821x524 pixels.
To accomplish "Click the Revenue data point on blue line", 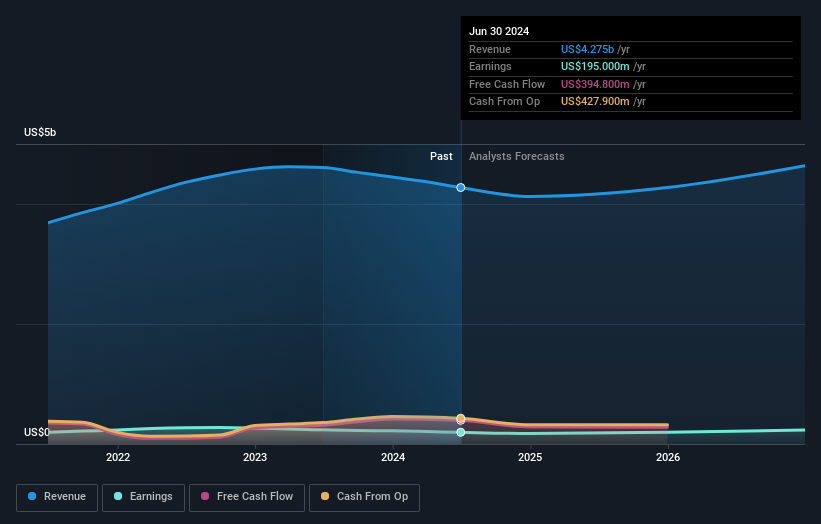I will [x=461, y=187].
